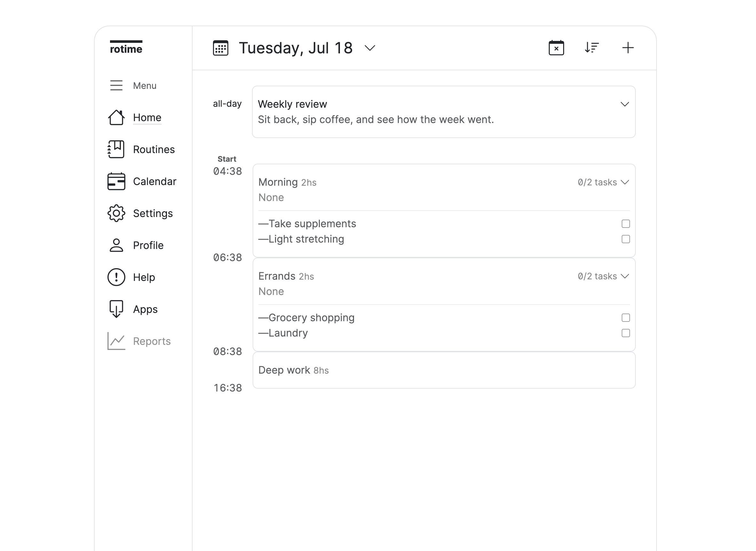Open Apps from the sidebar
This screenshot has height=551, width=756.
(145, 309)
